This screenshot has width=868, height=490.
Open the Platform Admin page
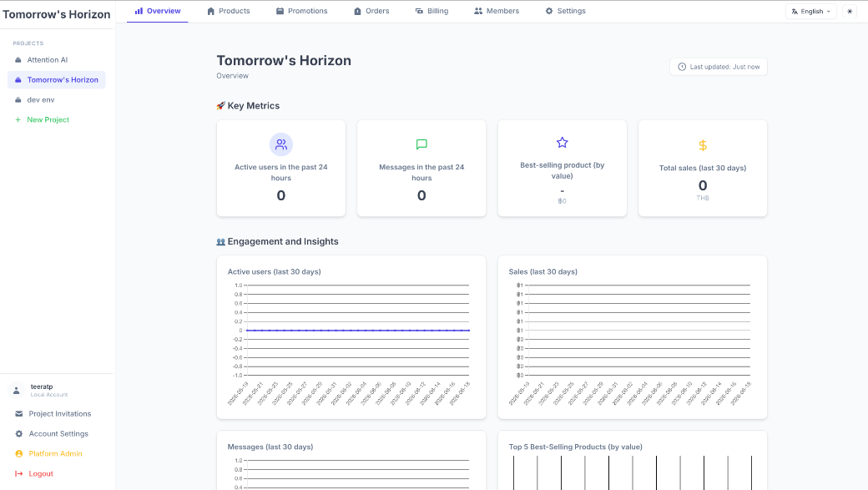coord(57,453)
